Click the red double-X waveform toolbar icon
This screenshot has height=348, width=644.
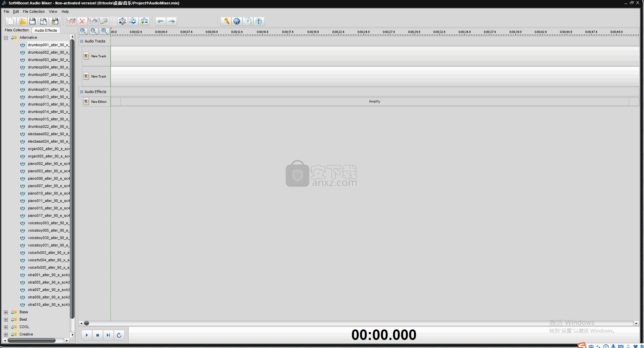[x=71, y=21]
